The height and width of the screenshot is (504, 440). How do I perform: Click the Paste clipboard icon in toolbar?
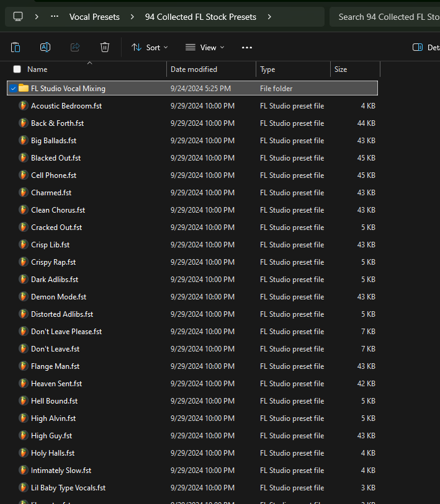pos(16,47)
